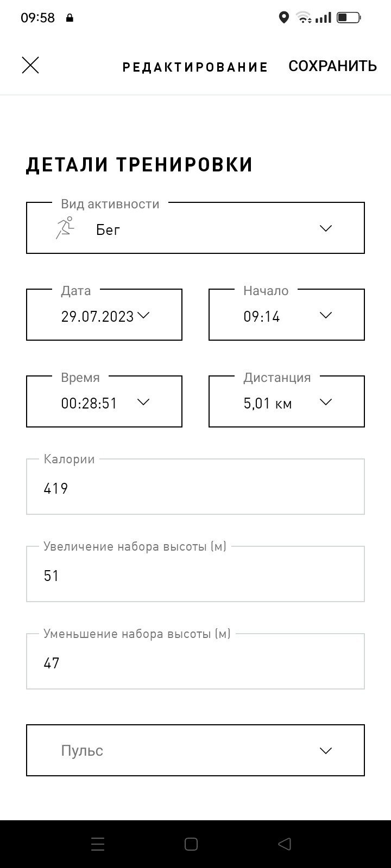The width and height of the screenshot is (391, 868).
Task: Close the editing screen with X icon
Action: click(30, 65)
